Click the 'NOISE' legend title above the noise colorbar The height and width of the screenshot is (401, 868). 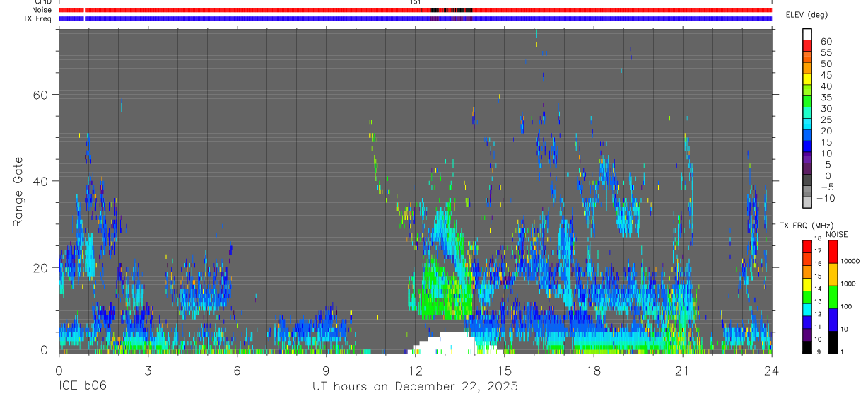836,234
